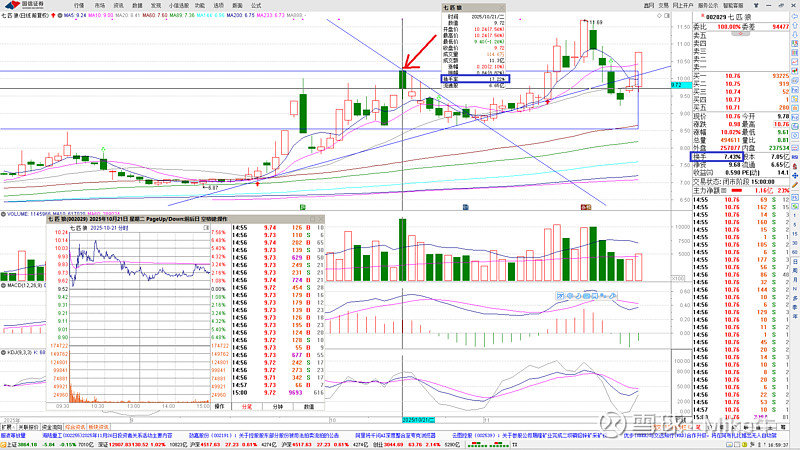This screenshot has height=450, width=800.
Task: Select the pencil drawing tool icon
Action: click(x=795, y=185)
